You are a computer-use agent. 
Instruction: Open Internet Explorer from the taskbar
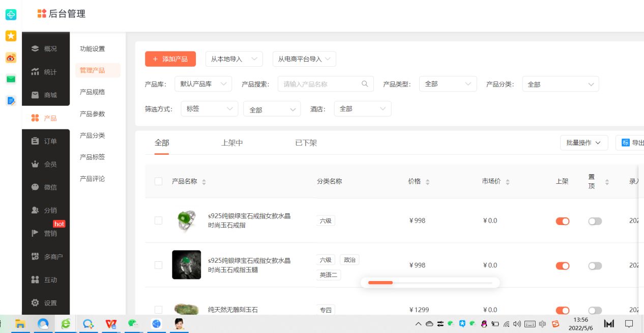(66, 323)
